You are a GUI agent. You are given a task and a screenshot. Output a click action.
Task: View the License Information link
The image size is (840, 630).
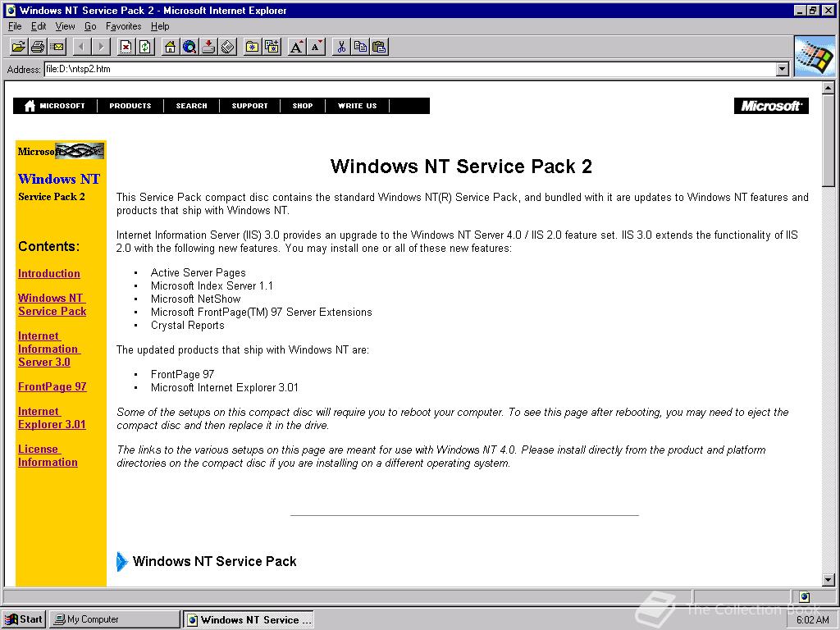[x=47, y=455]
